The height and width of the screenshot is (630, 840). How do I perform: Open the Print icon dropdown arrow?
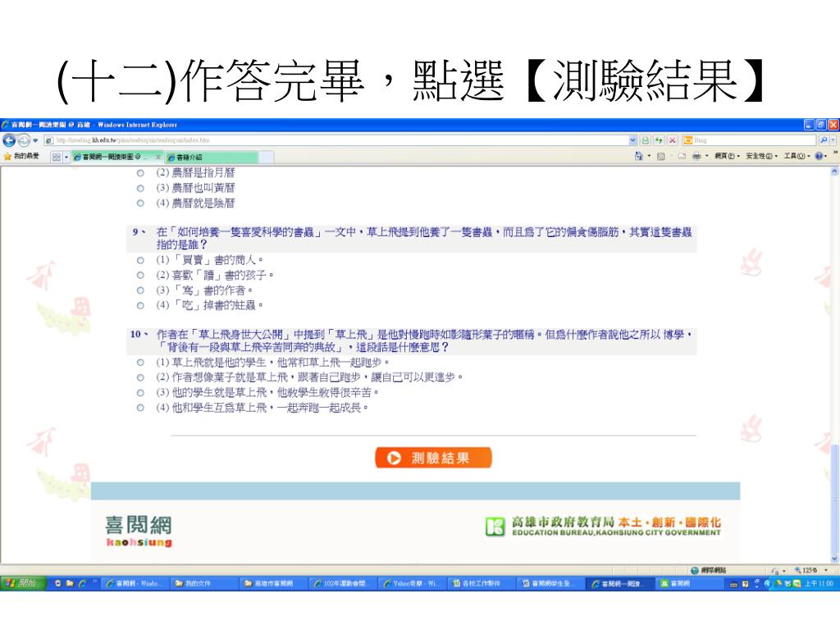tap(706, 157)
